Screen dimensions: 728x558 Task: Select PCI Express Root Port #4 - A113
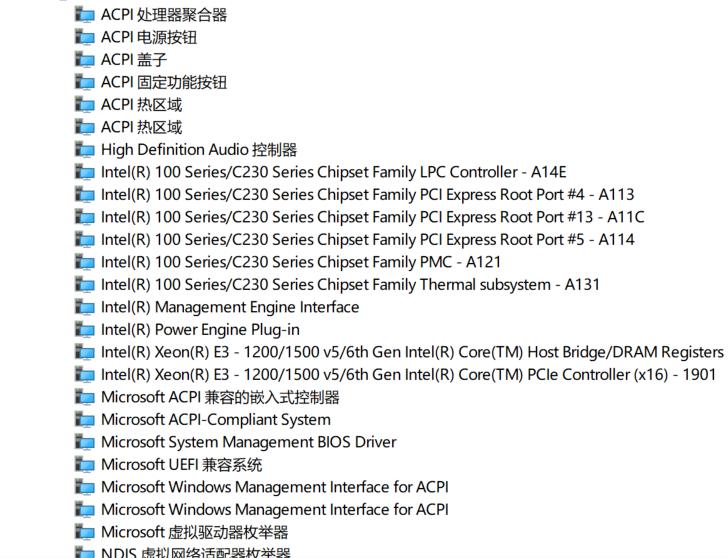[x=367, y=195]
